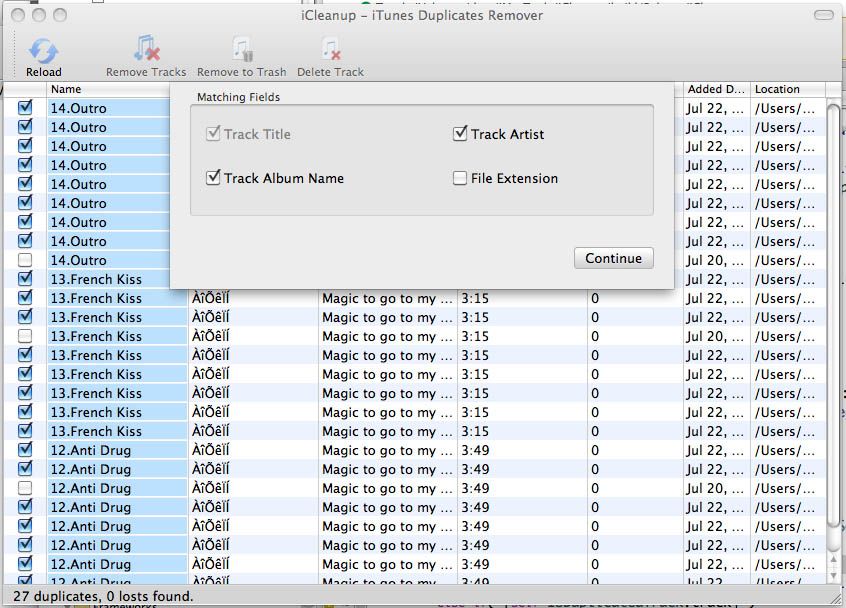The image size is (846, 608).
Task: Select the 14.Outro row dated Jul 20
Action: pos(415,260)
